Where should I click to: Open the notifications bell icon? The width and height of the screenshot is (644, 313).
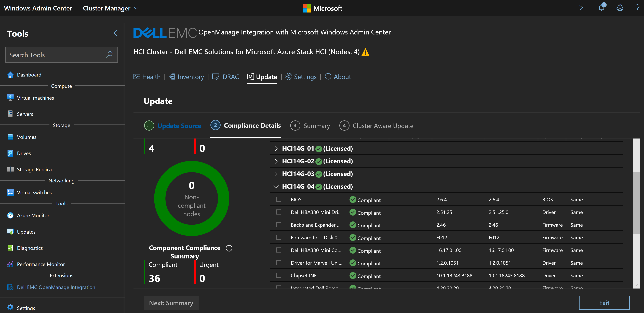click(x=602, y=7)
